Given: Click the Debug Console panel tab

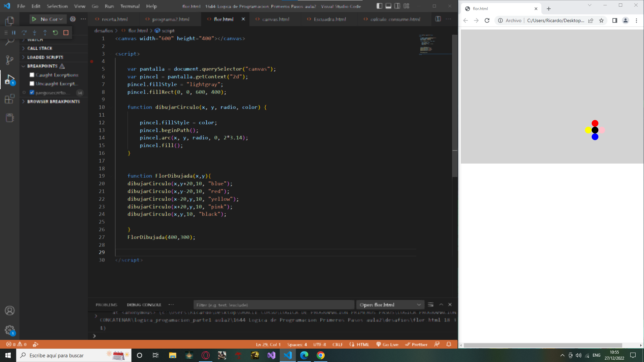Looking at the screenshot, I should tap(144, 305).
